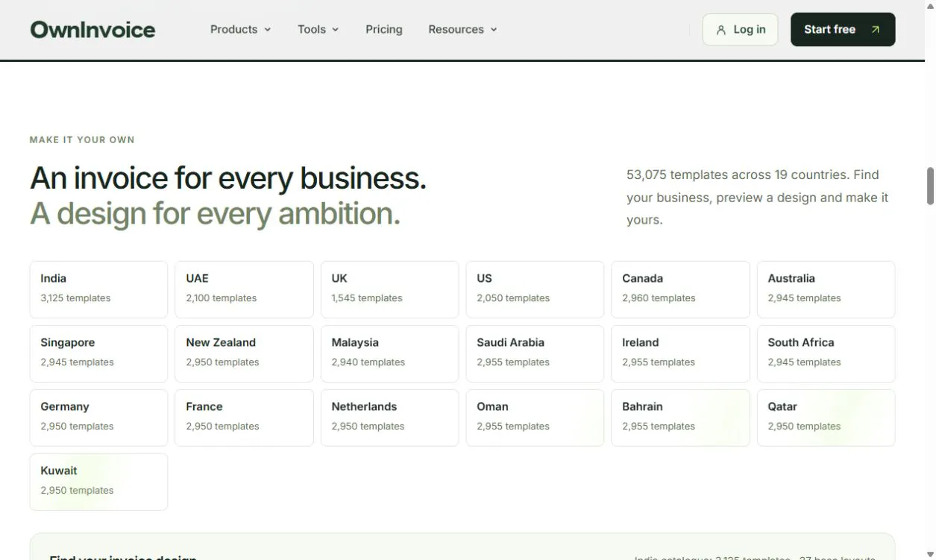Open the Bahrain templates card
The image size is (936, 560).
681,418
